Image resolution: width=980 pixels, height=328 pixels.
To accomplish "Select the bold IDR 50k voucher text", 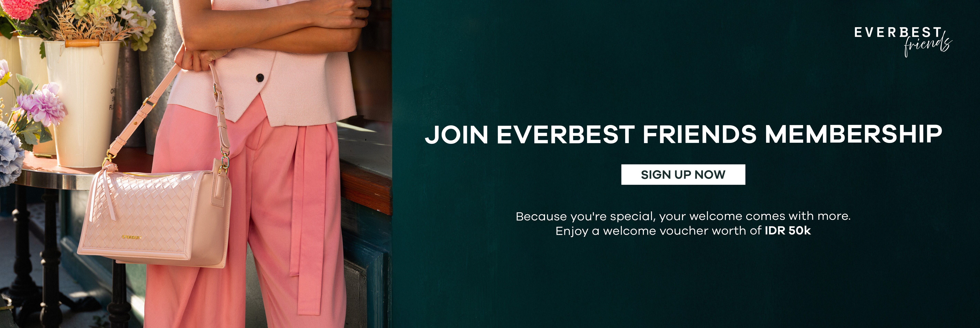I will 788,230.
